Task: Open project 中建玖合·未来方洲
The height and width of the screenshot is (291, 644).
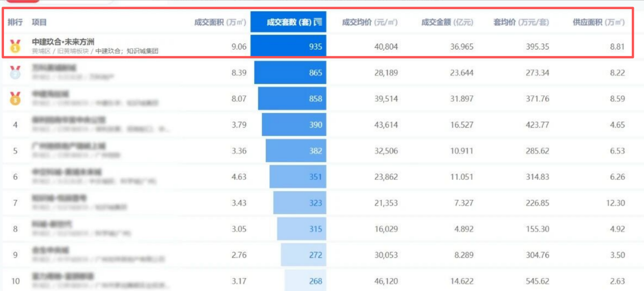Action: point(63,42)
